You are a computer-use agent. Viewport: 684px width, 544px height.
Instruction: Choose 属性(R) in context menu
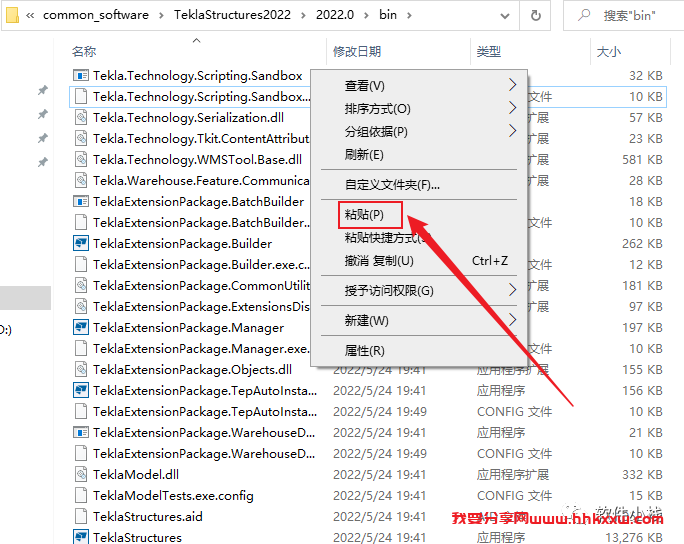419,350
